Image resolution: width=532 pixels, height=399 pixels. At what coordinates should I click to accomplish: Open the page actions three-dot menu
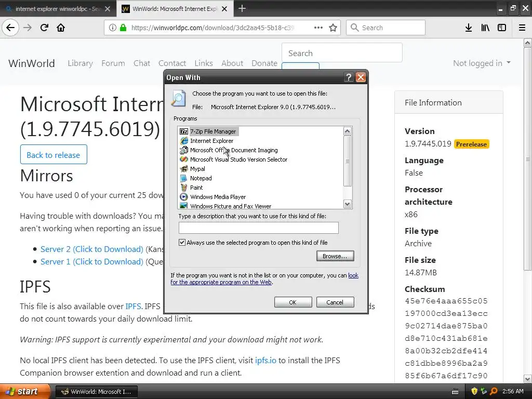point(318,28)
